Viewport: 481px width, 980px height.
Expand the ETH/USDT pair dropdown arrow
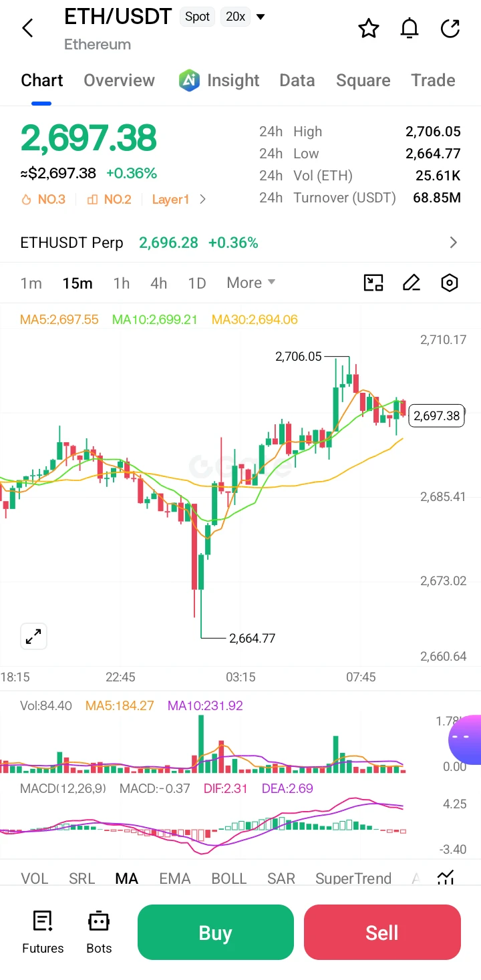(261, 17)
